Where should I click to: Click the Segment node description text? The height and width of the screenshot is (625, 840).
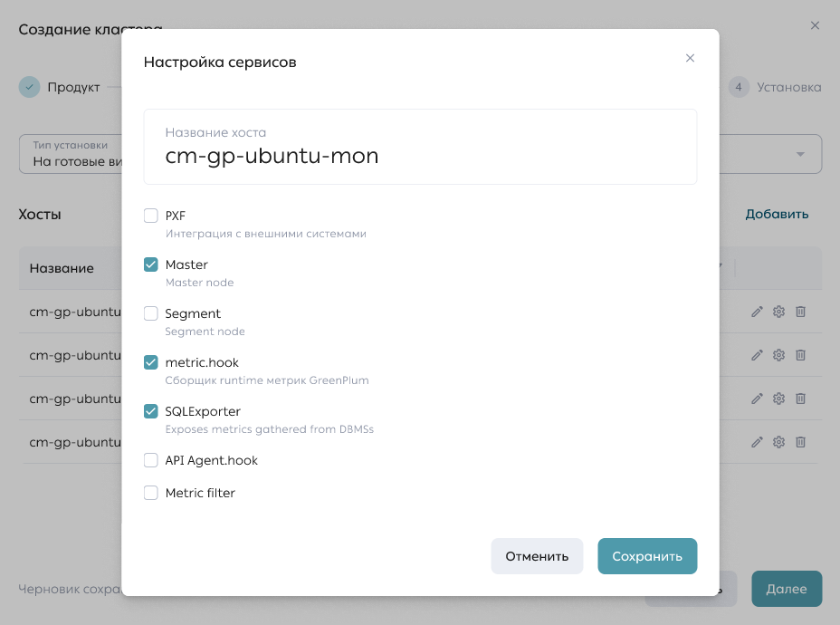(205, 332)
